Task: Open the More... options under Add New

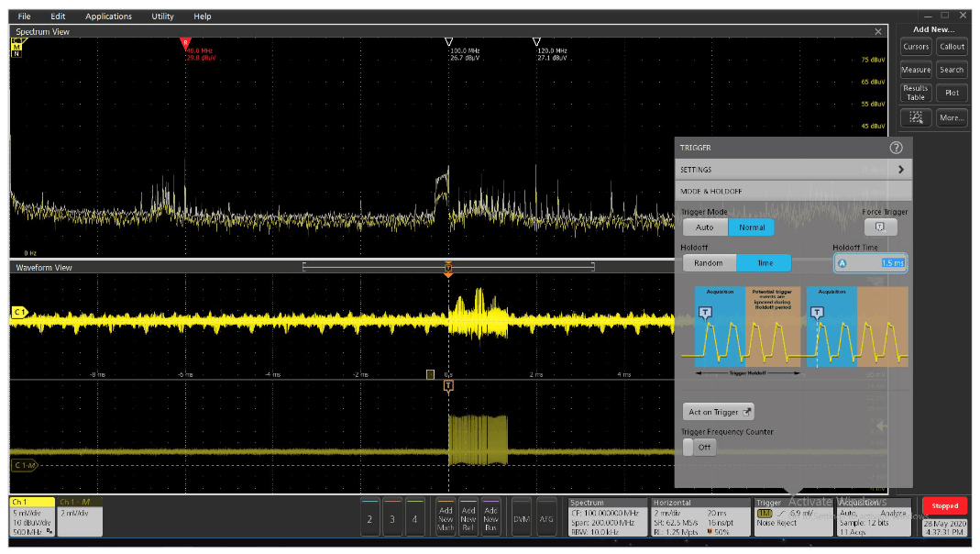Action: point(952,117)
